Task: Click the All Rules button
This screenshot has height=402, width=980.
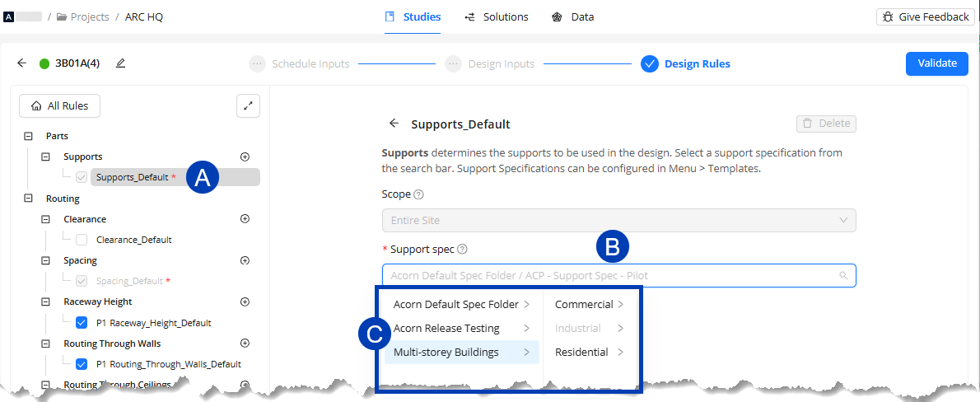Action: [59, 105]
